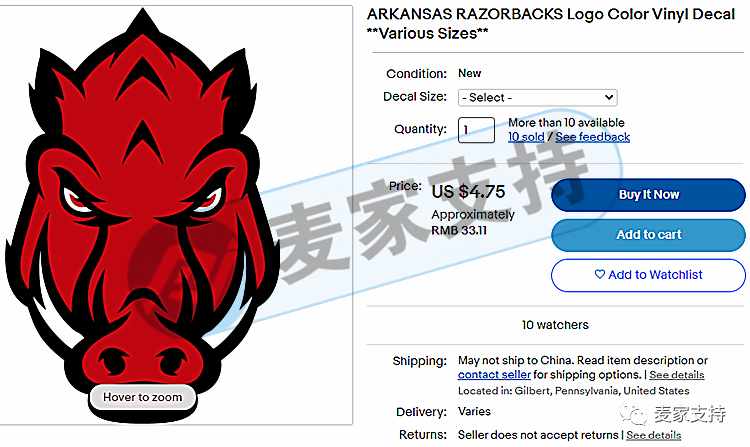
Task: Click into the Quantity input field
Action: [x=476, y=130]
